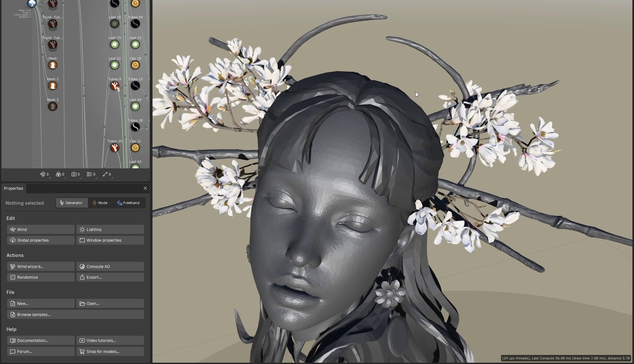
Task: Launch the Wind wizard
Action: pos(41,266)
